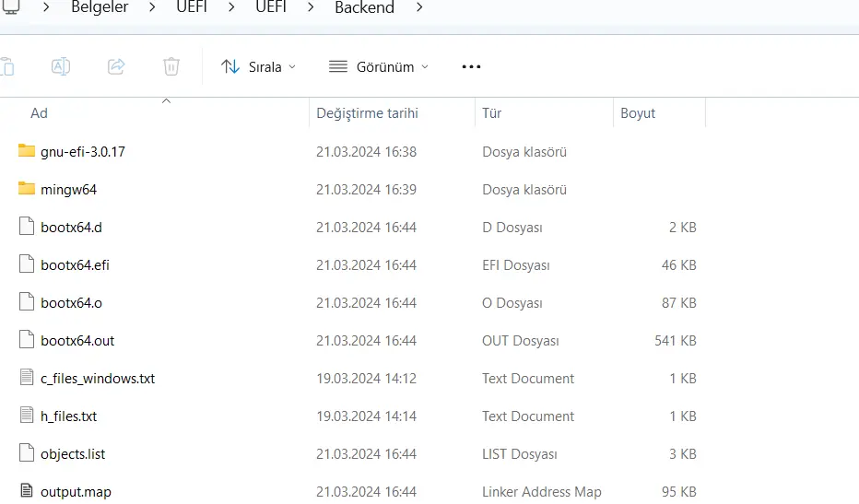Viewport: 859px width, 504px height.
Task: Click the EFI Dosyası type cell
Action: [x=515, y=265]
